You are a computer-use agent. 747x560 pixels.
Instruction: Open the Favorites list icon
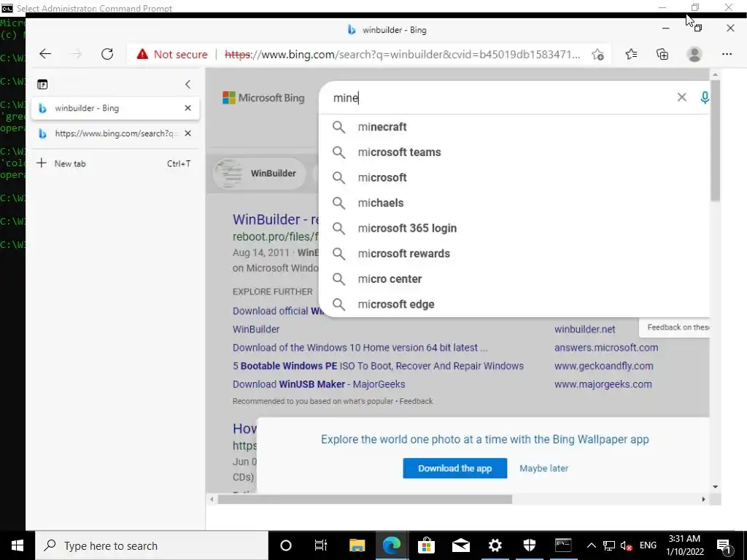631,54
